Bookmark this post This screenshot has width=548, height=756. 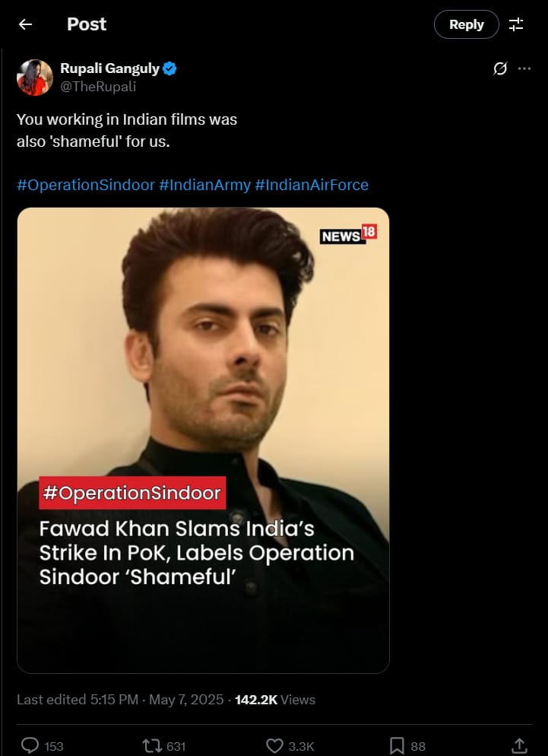396,746
